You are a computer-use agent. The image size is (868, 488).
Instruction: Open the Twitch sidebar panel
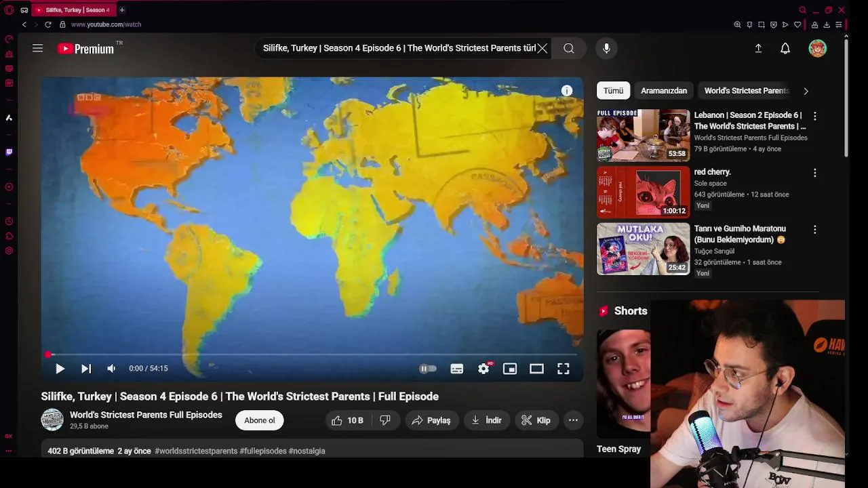(x=9, y=152)
